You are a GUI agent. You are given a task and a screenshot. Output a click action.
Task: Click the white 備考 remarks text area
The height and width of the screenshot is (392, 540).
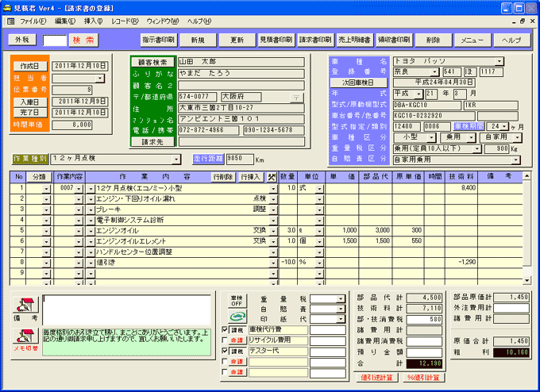127,309
